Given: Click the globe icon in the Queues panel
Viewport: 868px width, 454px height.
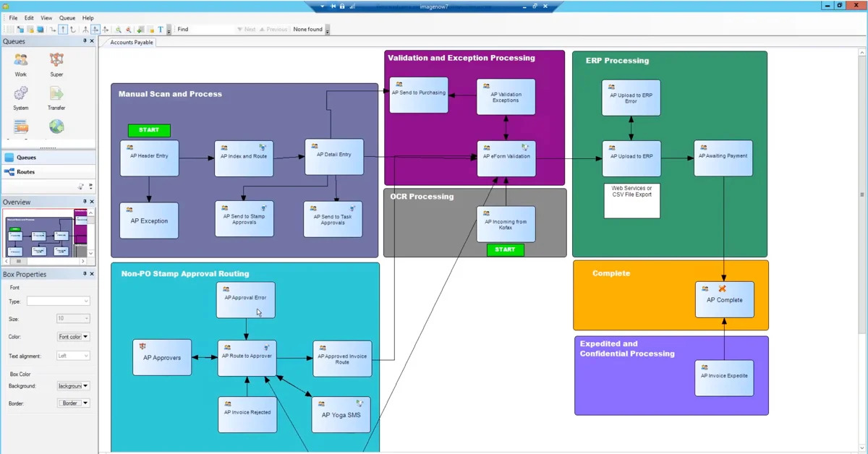Looking at the screenshot, I should (x=56, y=127).
